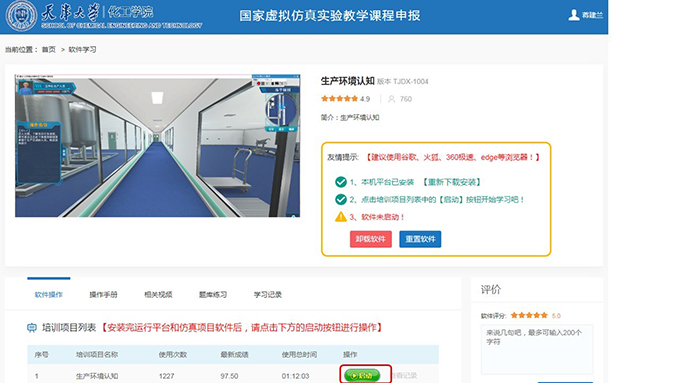Screen dimensions: 680x383
Task: Set the 软件评分 star rating stars
Action: point(529,315)
